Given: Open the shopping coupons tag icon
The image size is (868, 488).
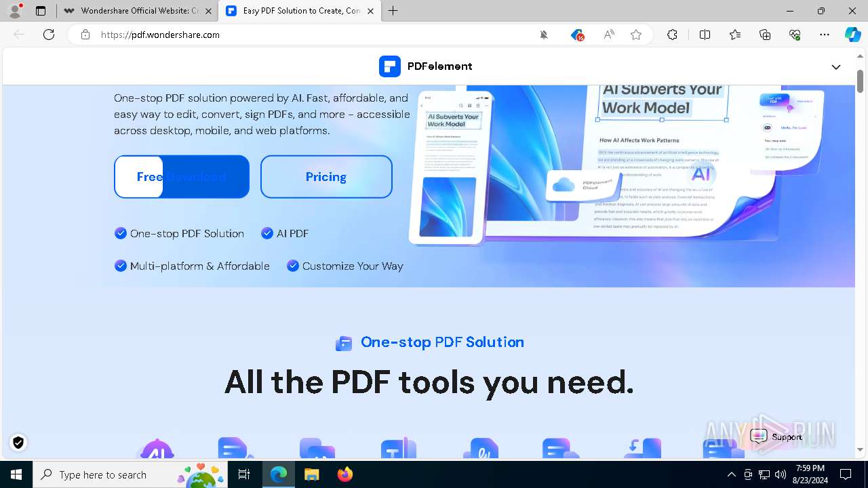Looking at the screenshot, I should (x=577, y=35).
